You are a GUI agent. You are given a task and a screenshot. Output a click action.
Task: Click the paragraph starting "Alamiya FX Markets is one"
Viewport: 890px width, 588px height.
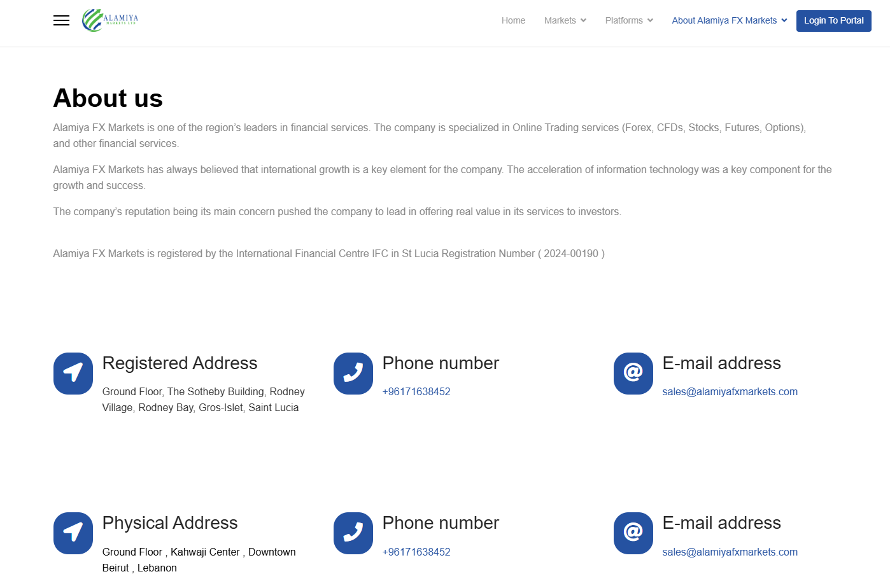click(x=430, y=136)
